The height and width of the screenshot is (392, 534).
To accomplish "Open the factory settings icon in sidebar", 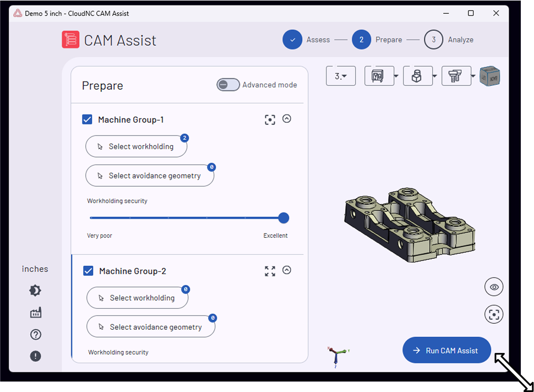I will (36, 312).
